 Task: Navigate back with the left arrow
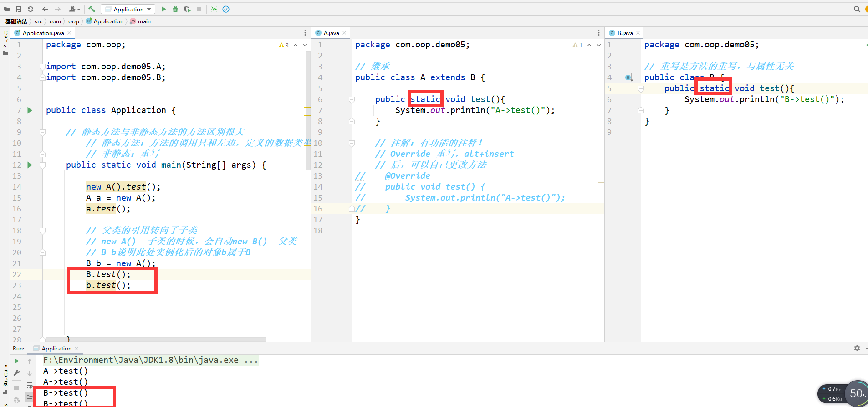coord(45,9)
